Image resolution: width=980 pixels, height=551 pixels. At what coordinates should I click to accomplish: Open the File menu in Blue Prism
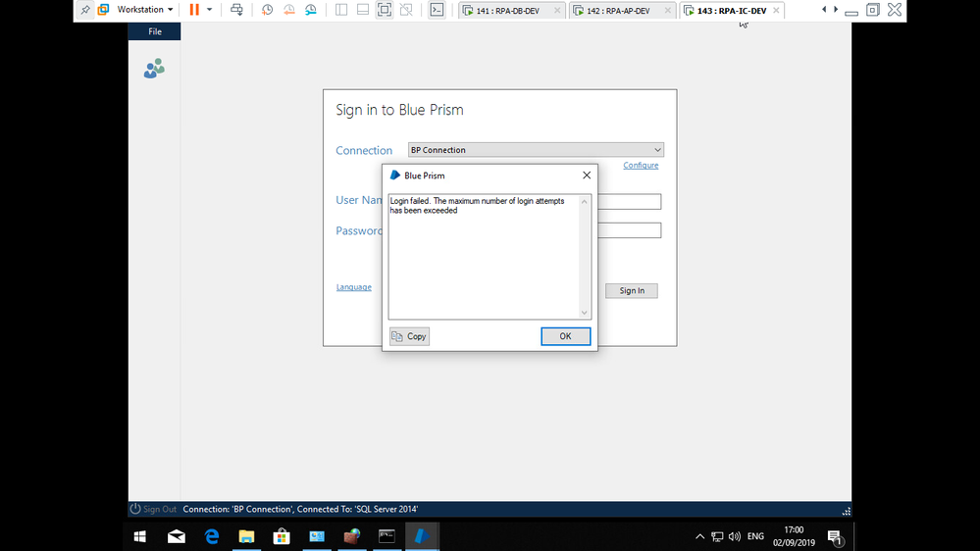coord(154,31)
